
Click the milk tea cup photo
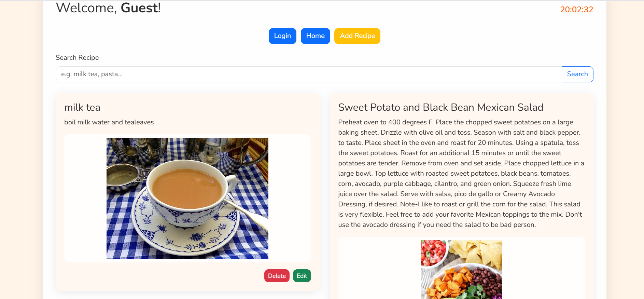point(187,198)
